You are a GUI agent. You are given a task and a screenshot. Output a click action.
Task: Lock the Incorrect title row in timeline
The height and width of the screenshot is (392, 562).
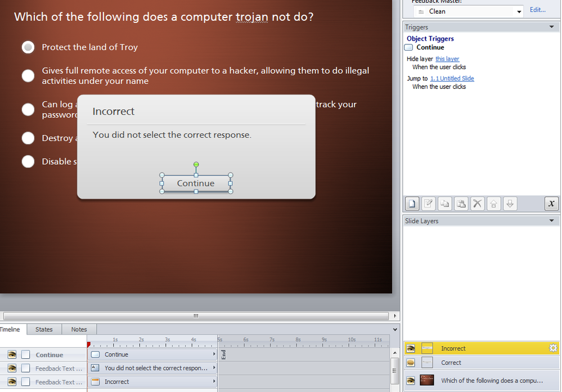(25, 382)
